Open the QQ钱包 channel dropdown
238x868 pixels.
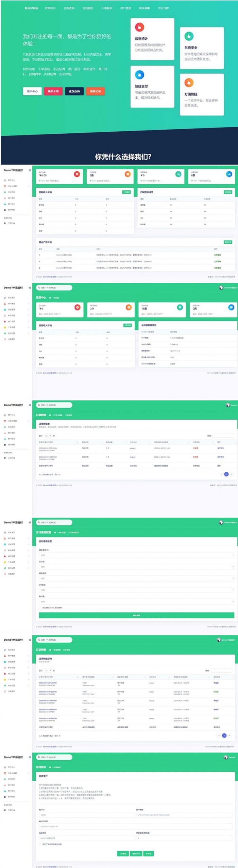tap(136, 590)
